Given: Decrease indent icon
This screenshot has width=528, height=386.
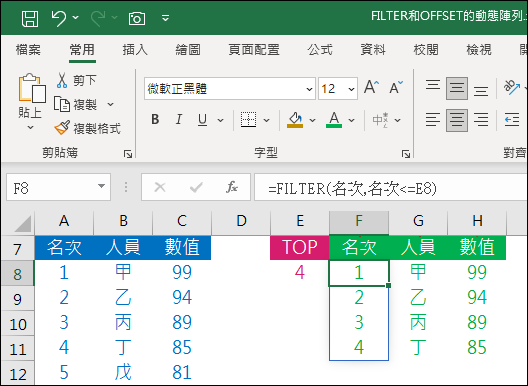Looking at the screenshot, I should pos(512,120).
